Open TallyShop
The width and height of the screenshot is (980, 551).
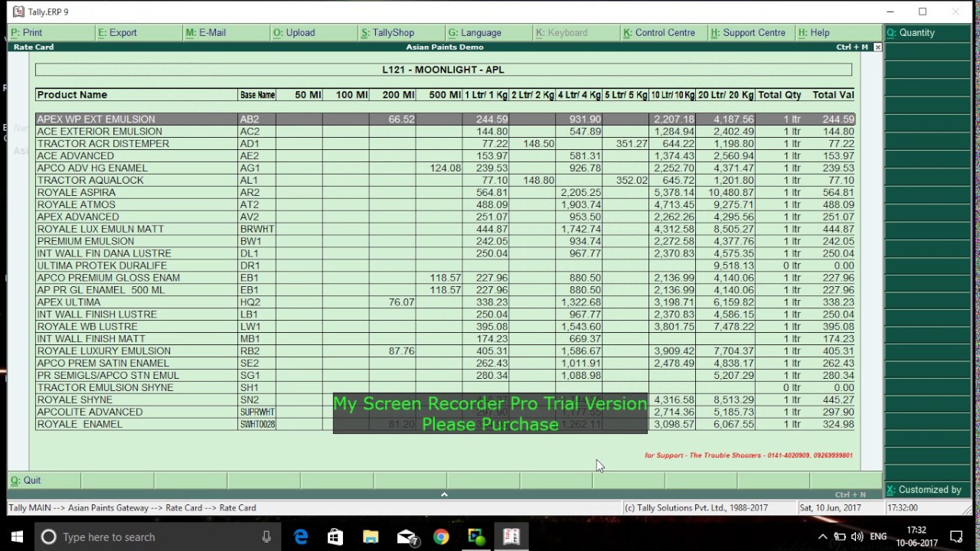click(x=387, y=33)
